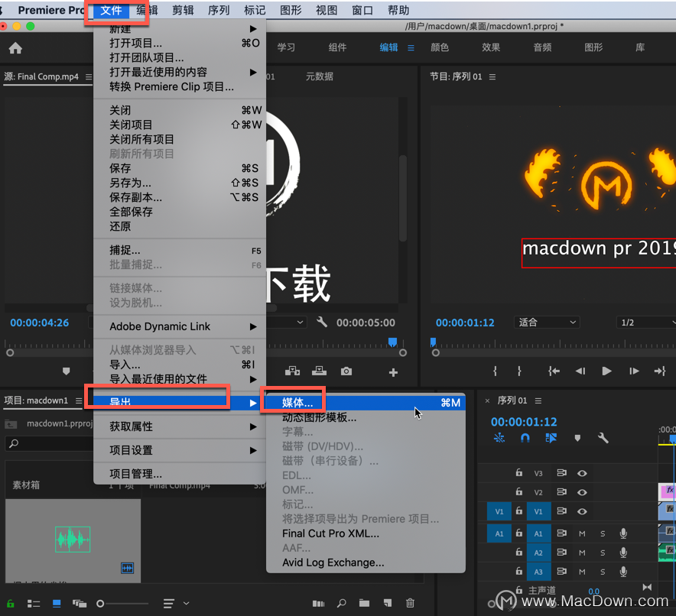Viewport: 676px width, 616px height.
Task: Switch to 音频 workspace tab
Action: (542, 47)
